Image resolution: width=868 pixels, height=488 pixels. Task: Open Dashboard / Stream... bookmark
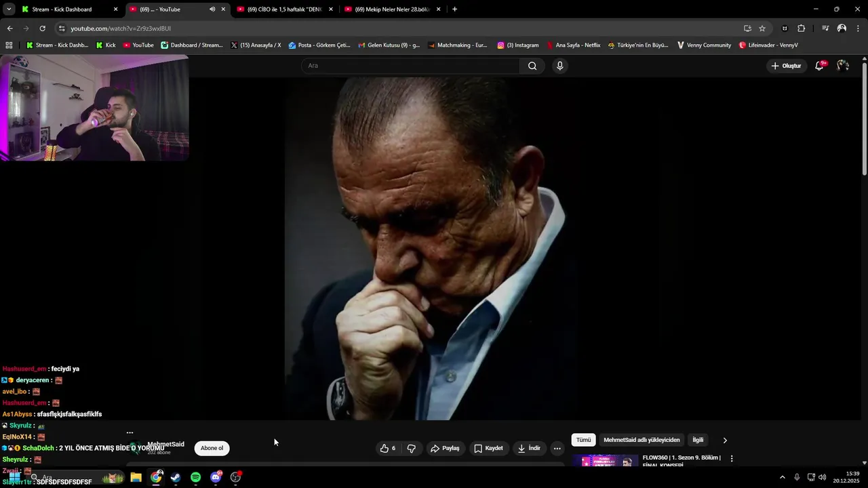coord(192,45)
